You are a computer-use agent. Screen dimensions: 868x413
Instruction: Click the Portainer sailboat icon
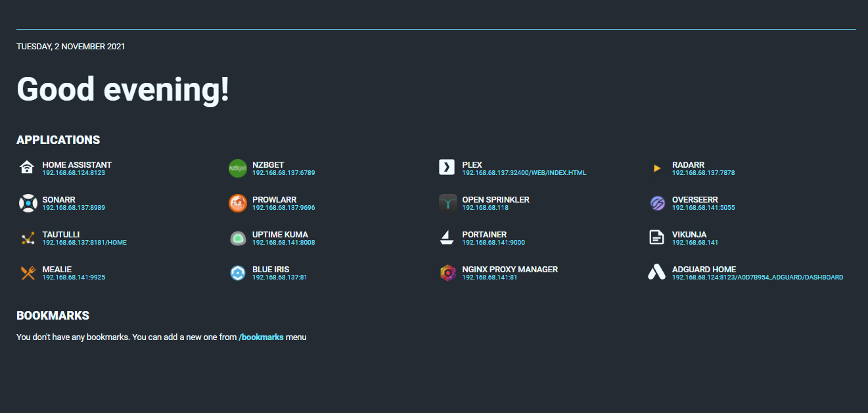[447, 237]
